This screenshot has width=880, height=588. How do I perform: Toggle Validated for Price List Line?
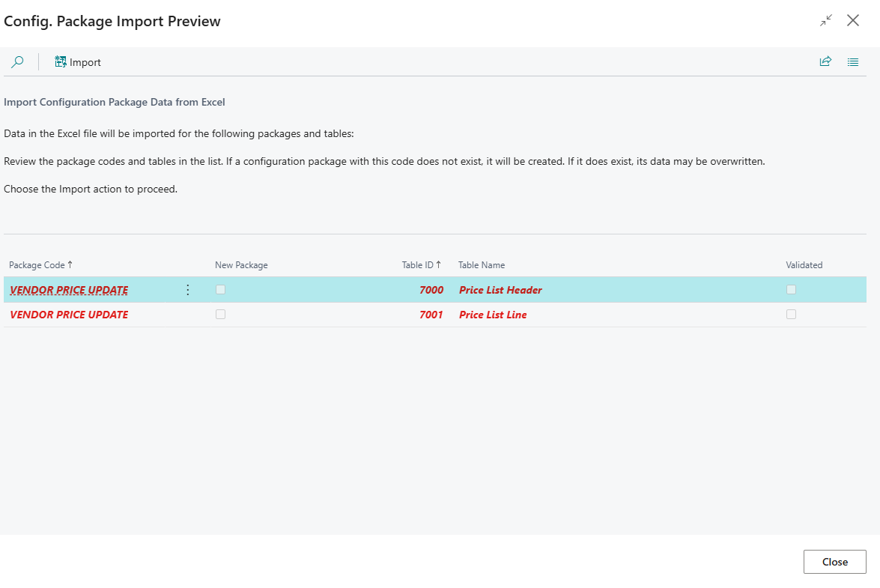tap(792, 314)
